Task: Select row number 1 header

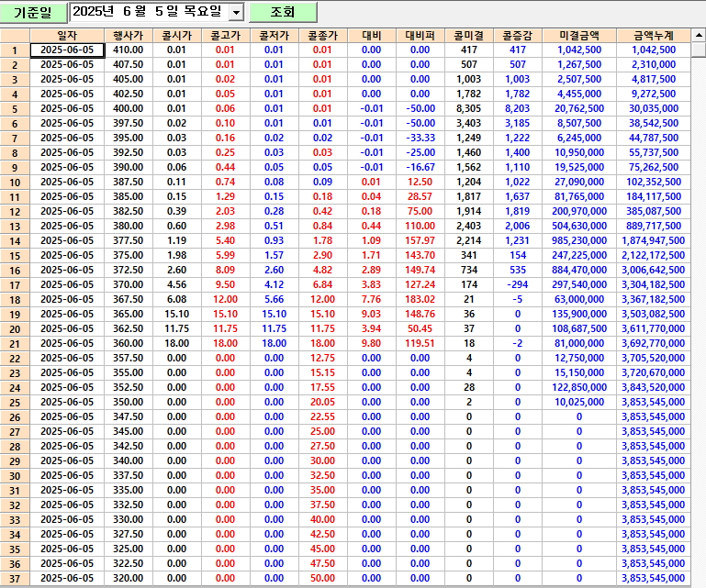Action: [15, 50]
